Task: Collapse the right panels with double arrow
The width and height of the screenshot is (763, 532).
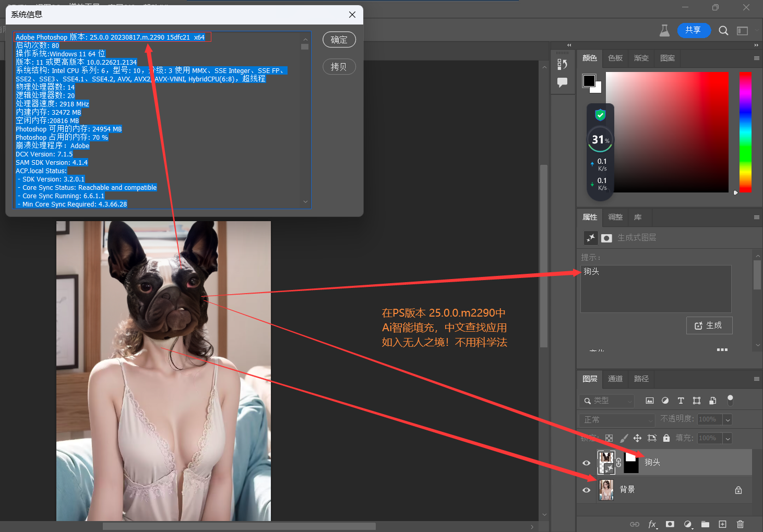Action: (x=756, y=45)
